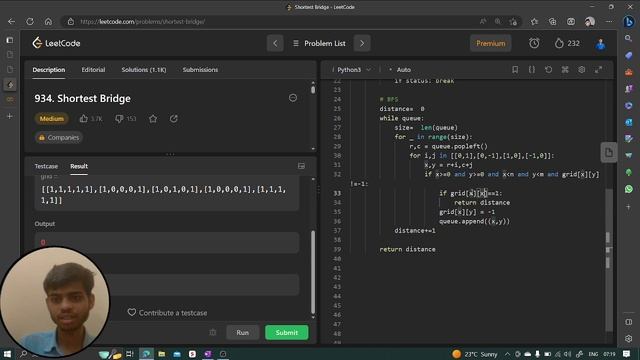Open feedback icon beside problem title

[293, 98]
